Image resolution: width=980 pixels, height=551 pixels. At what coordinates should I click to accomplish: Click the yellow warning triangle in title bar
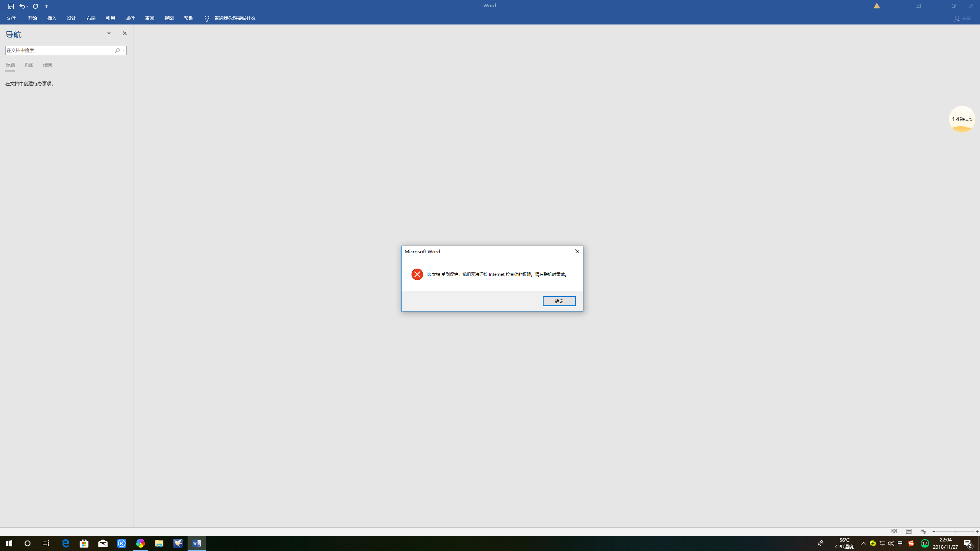point(877,6)
